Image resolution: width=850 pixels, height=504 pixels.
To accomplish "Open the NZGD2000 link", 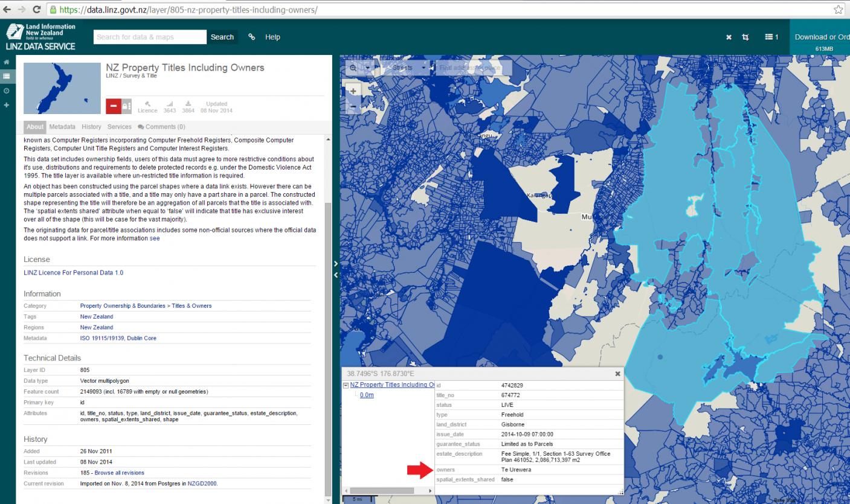I will click(x=202, y=483).
